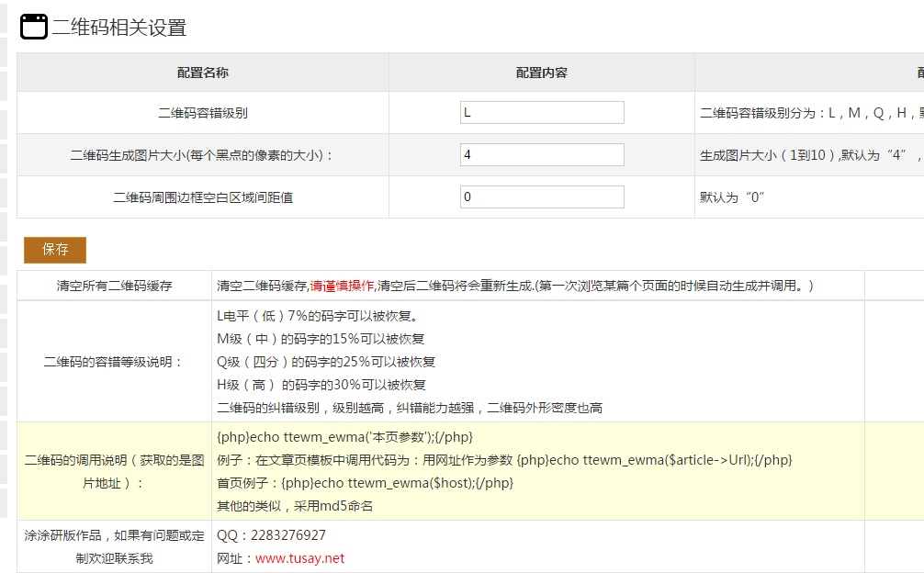Click the 其他的类似,采用md5命名 line
Viewport: 924px width, 573px height.
pos(295,506)
